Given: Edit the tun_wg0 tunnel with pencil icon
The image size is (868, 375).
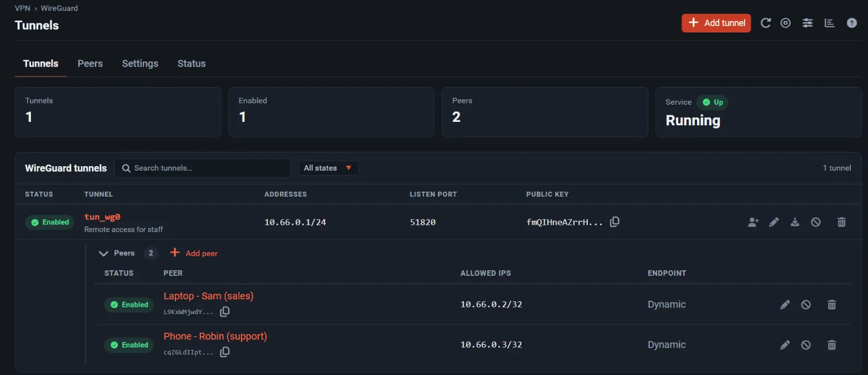Looking at the screenshot, I should coord(774,222).
